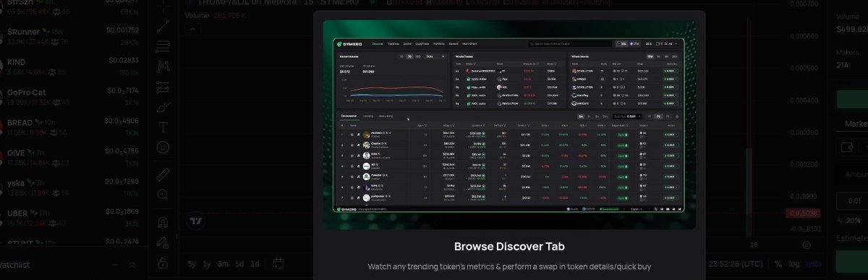Open the emoji sticker tool
Viewport: 868px width, 280px height.
163,147
